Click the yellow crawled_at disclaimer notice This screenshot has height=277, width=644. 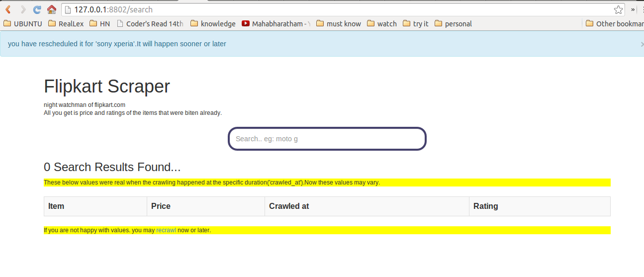click(x=327, y=183)
